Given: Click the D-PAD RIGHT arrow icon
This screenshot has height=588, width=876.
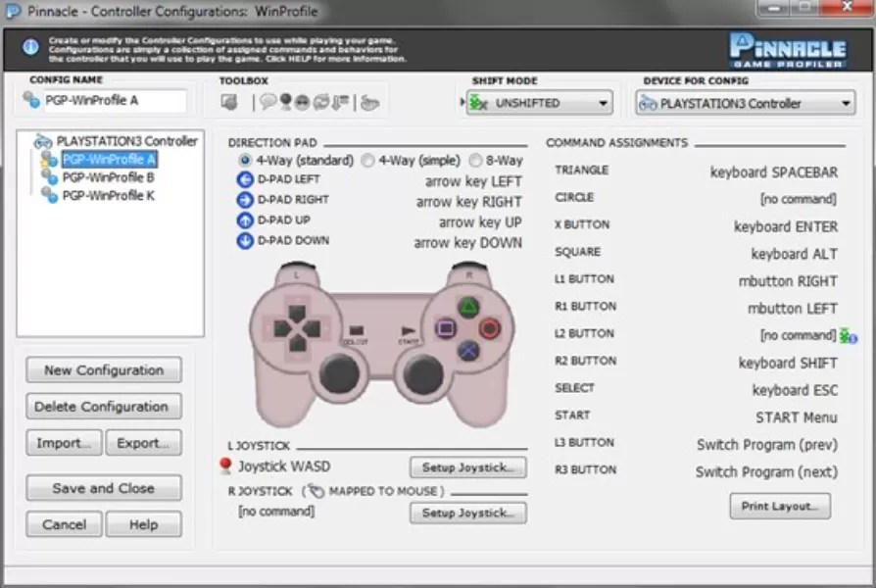Looking at the screenshot, I should pos(245,200).
